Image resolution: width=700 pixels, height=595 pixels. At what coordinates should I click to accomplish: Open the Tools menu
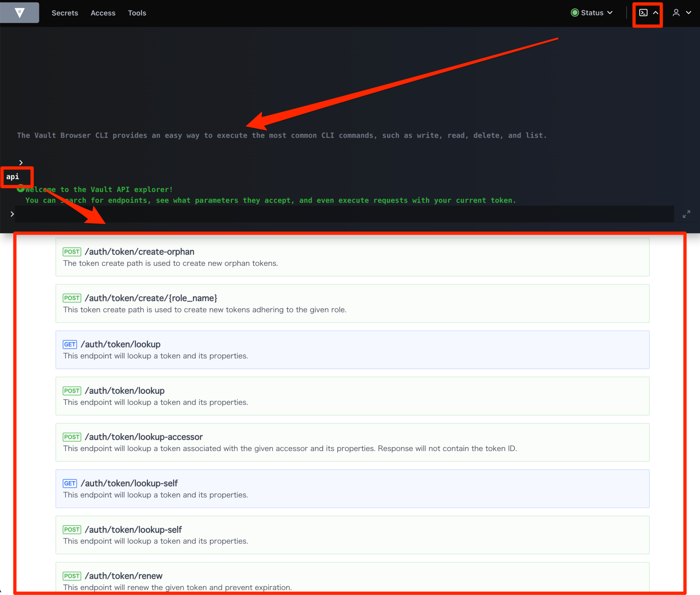tap(137, 13)
